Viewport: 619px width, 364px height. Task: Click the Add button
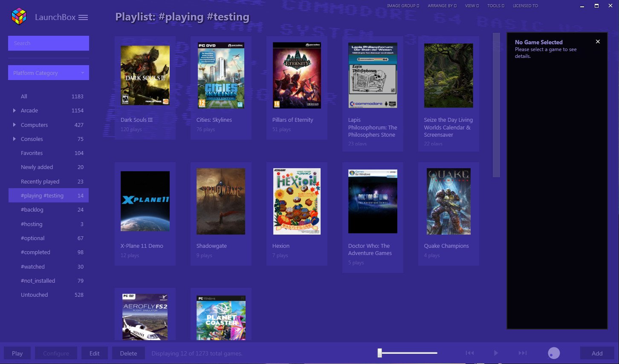(x=597, y=353)
